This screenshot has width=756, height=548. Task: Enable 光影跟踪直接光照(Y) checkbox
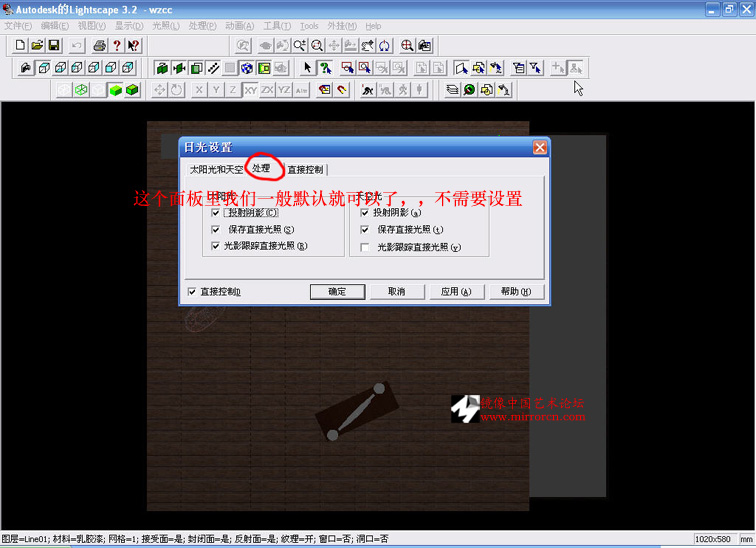coord(364,247)
